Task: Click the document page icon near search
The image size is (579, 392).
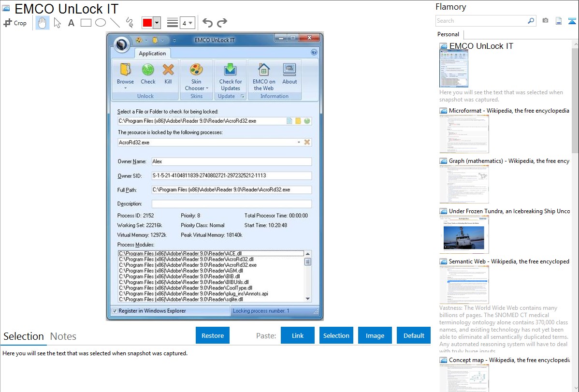Action: point(559,21)
